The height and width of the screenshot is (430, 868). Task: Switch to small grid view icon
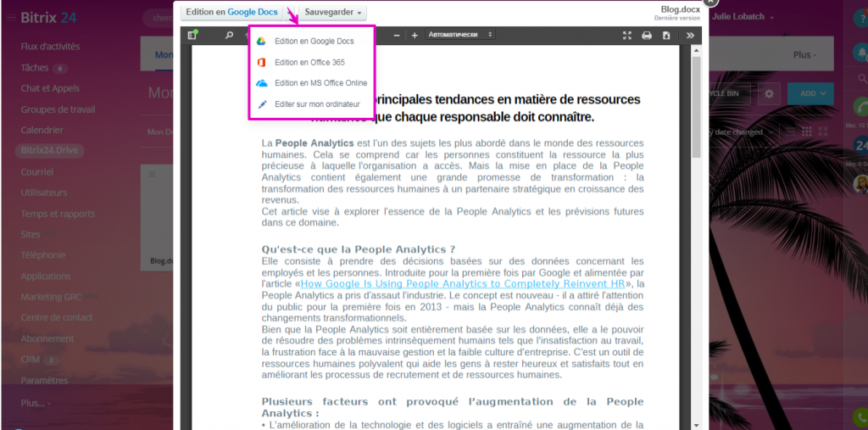[807, 131]
